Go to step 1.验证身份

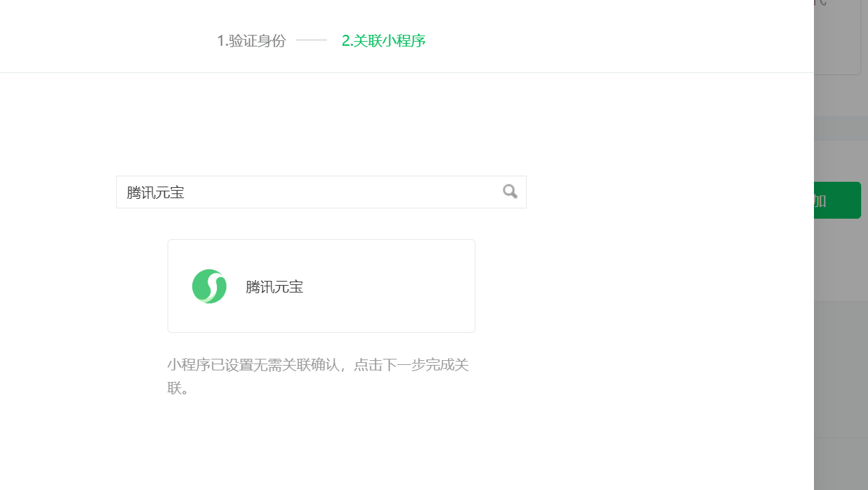[x=251, y=41]
